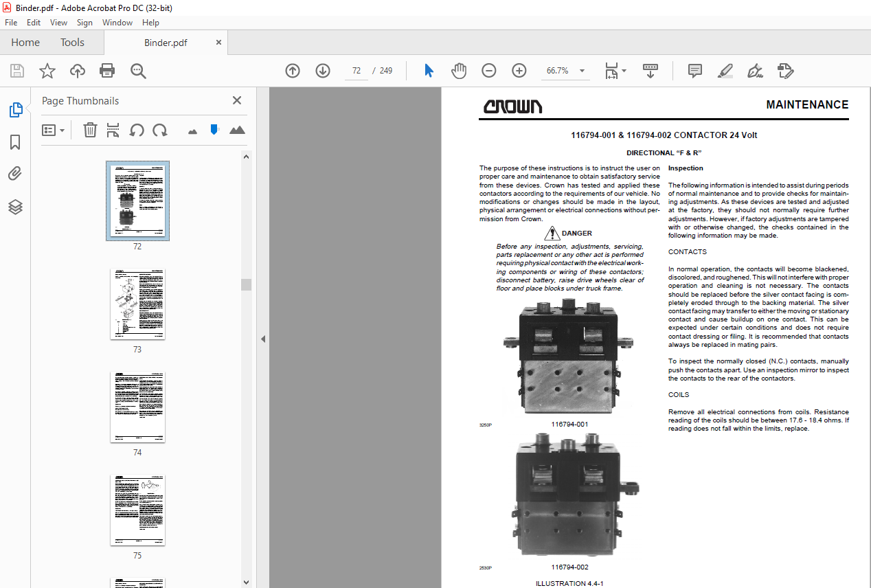Click the ILLUSTRATION 4.4-1 caption
Screen dimensions: 871x588
pos(569,583)
